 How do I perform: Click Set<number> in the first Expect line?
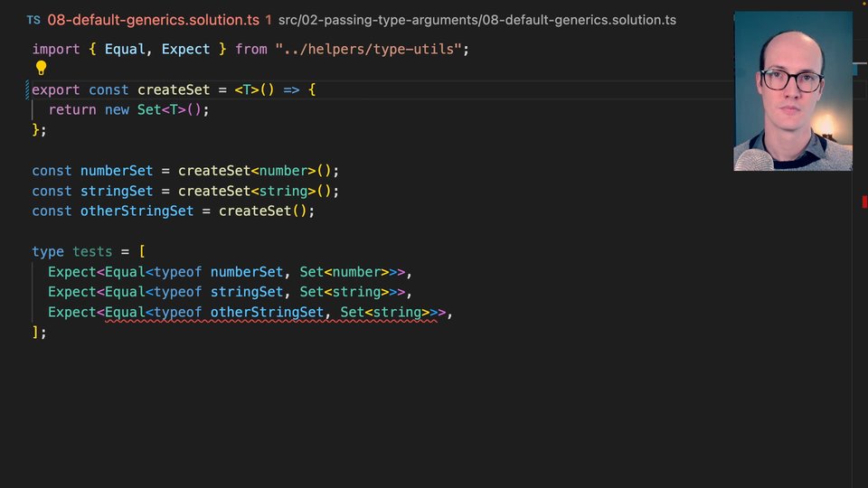(344, 271)
